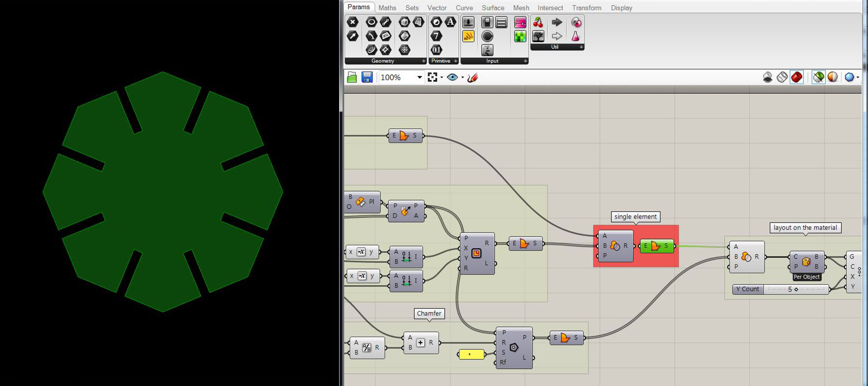
Task: Pick the Control Knob dial icon
Action: (487, 36)
